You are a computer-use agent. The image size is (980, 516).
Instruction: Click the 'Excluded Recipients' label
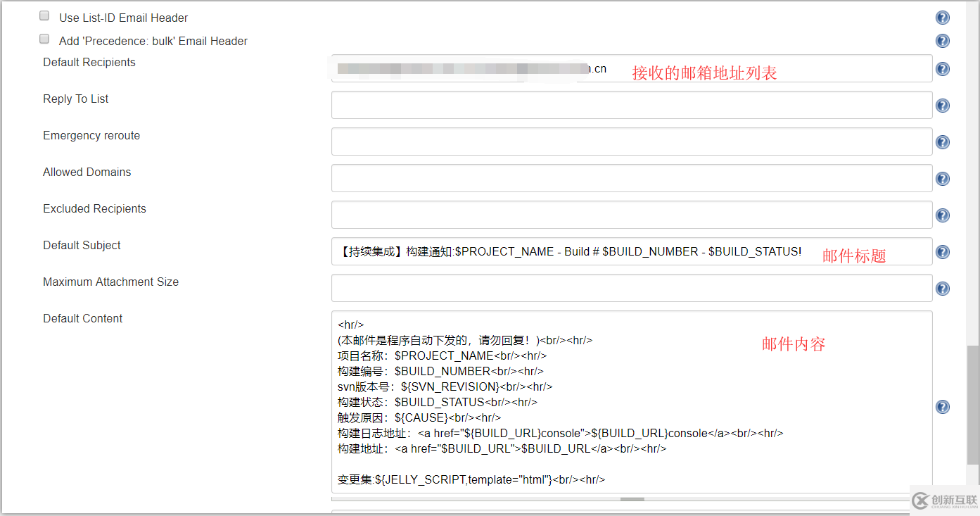95,208
